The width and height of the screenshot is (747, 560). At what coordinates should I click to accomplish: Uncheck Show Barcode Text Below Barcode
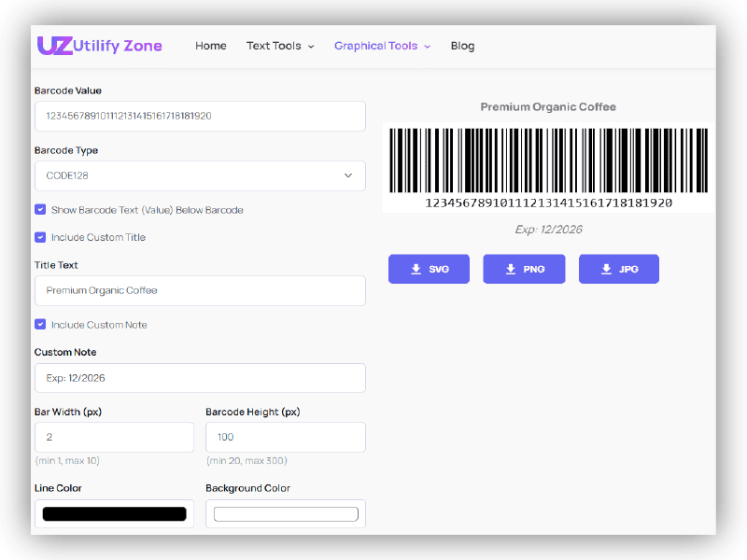[x=40, y=210]
